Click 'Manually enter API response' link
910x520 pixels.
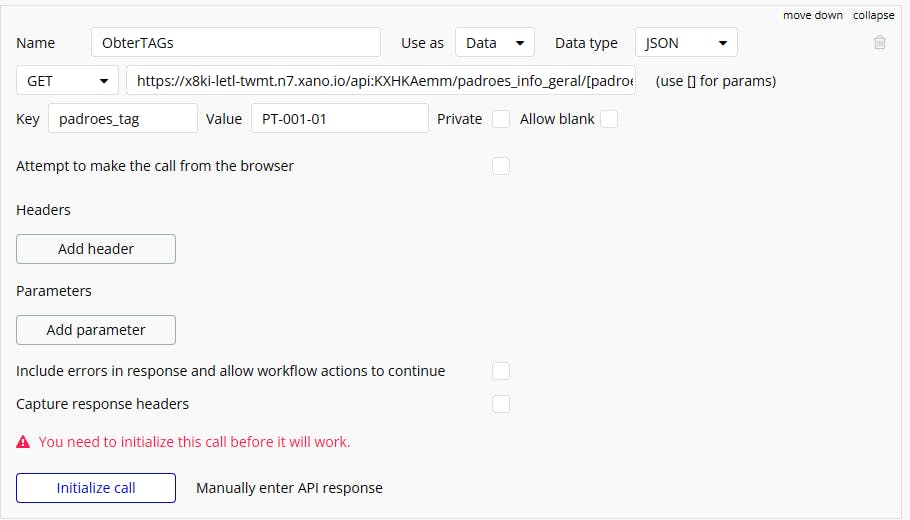point(289,488)
